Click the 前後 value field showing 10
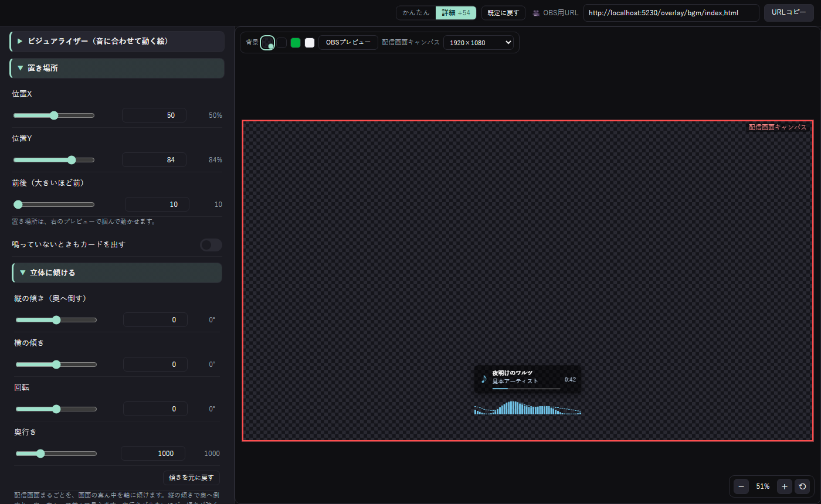This screenshot has height=504, width=821. [x=157, y=205]
